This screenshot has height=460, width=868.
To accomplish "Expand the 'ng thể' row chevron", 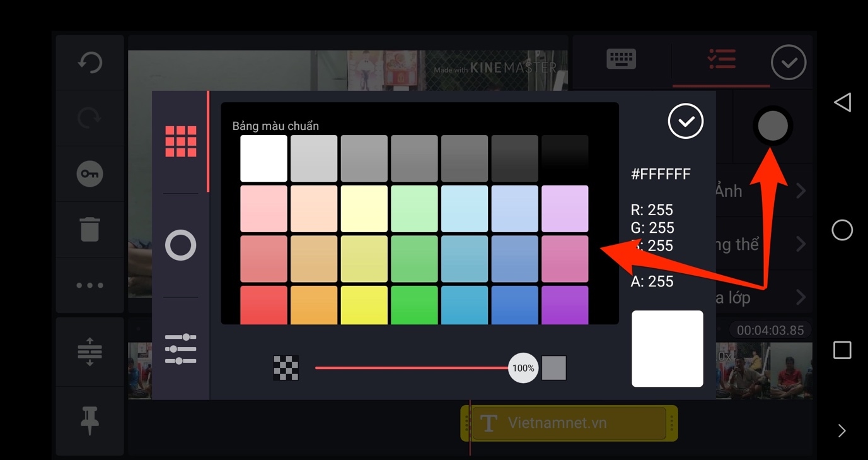I will pos(801,244).
